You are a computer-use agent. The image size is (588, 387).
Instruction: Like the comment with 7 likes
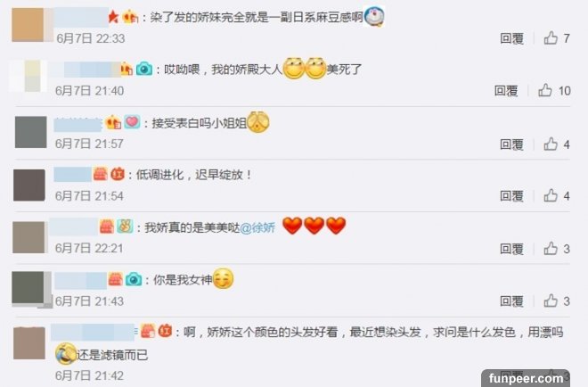pyautogui.click(x=551, y=38)
